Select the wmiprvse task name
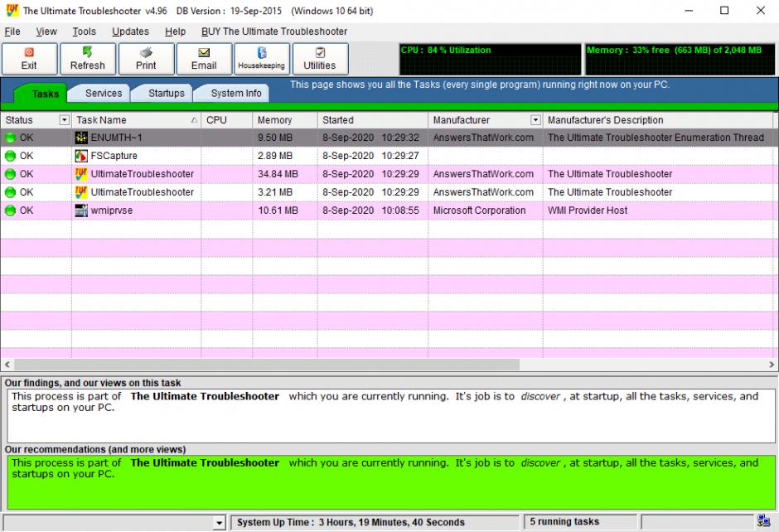This screenshot has height=532, width=779. tap(111, 210)
